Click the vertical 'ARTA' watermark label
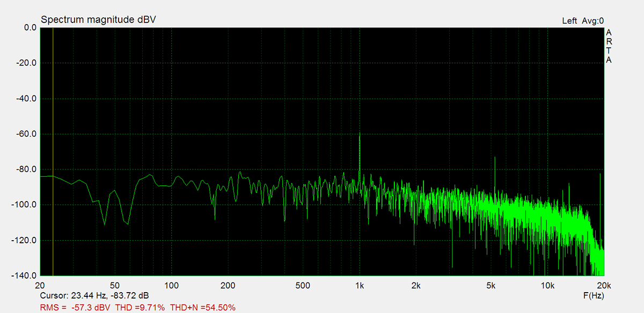Screen dimensions: 644x313 [x=609, y=46]
